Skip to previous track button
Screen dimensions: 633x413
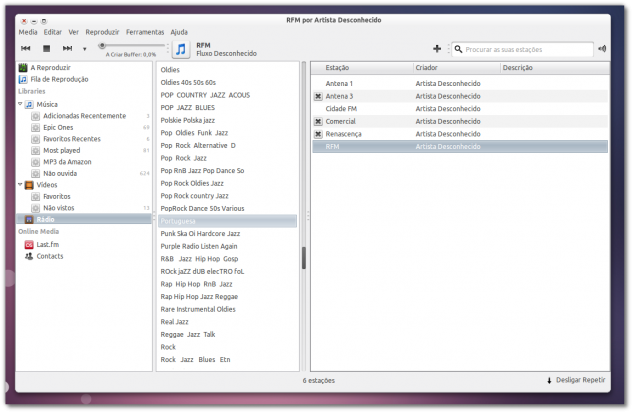click(25, 48)
